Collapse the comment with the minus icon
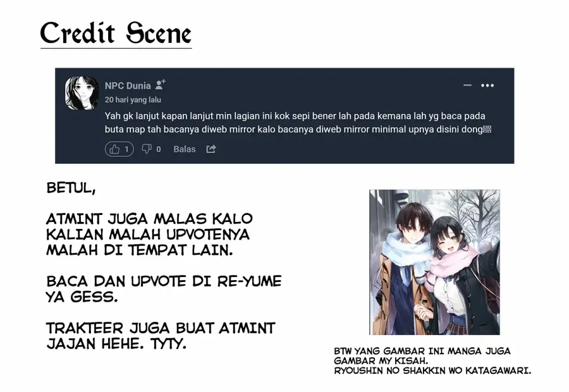The width and height of the screenshot is (569, 392). click(x=467, y=85)
